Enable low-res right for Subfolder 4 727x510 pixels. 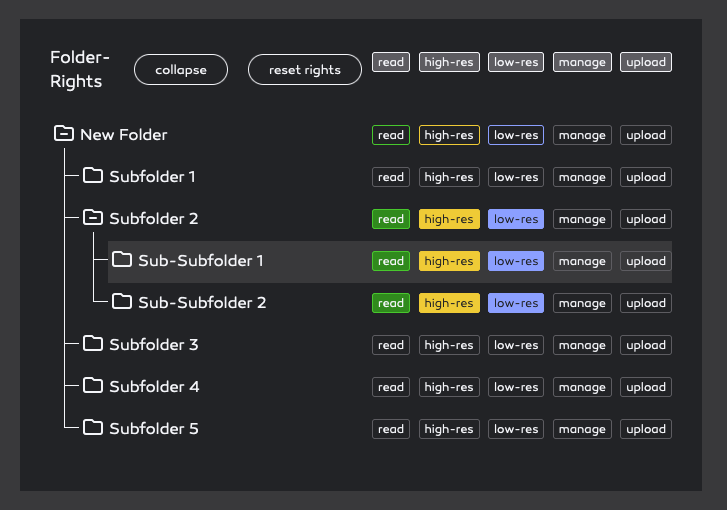(516, 387)
